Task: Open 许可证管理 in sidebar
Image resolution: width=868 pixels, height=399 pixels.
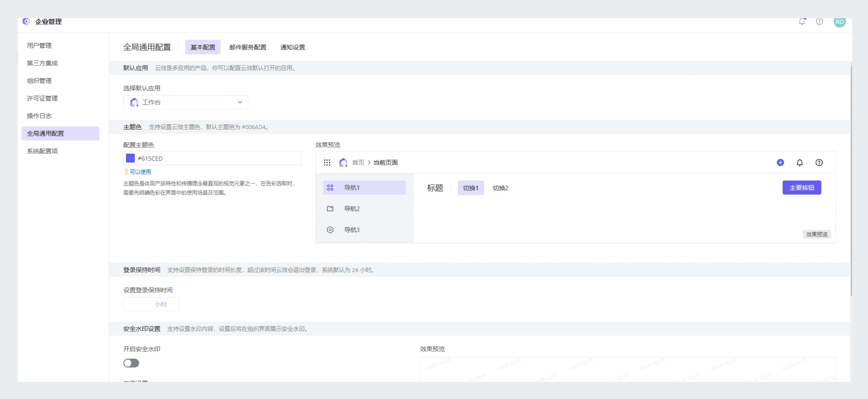Action: click(42, 98)
